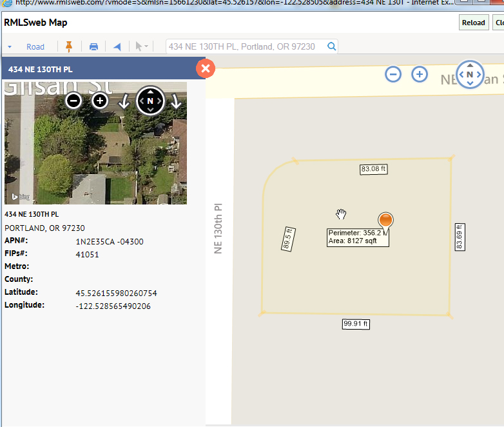Close the 434 NE 130TH PL info panel
The width and height of the screenshot is (504, 427).
pyautogui.click(x=206, y=68)
